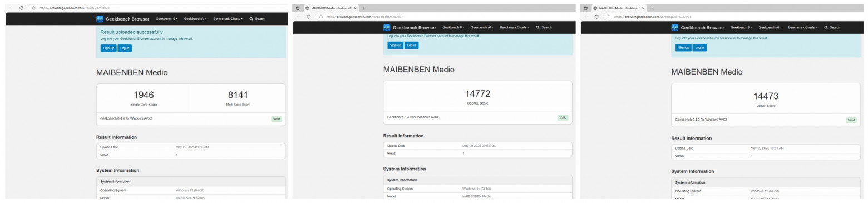Click Geekbench logo icon in left CPU window
Image resolution: width=868 pixels, height=203 pixels.
point(100,19)
